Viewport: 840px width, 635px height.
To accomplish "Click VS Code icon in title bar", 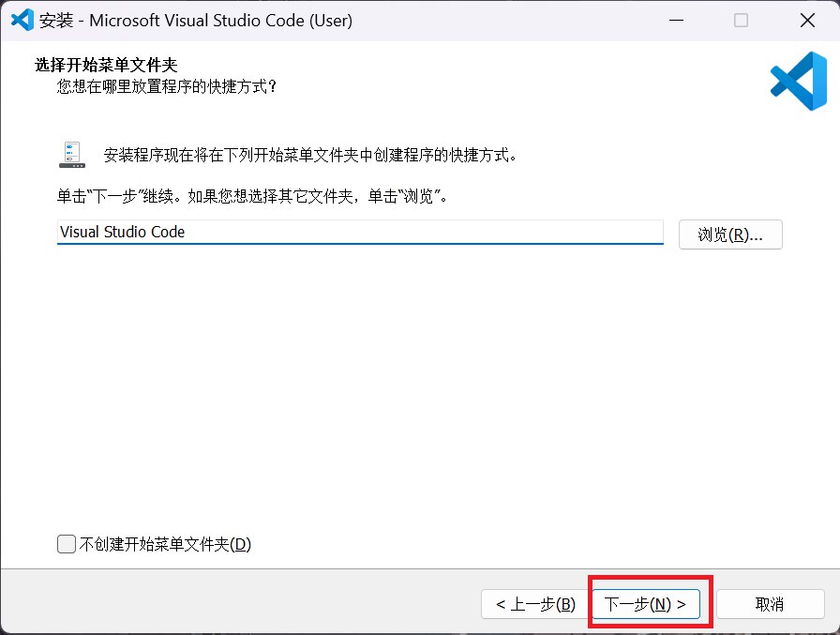I will 22,21.
